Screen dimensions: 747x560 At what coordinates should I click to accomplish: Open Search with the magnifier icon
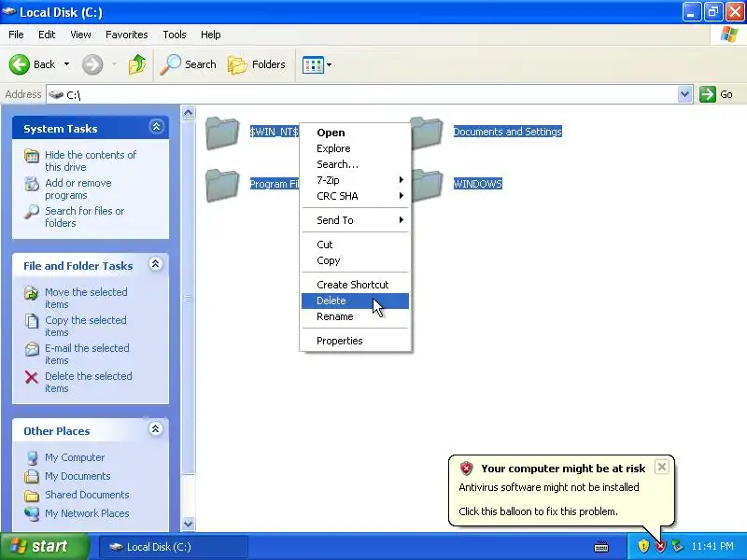(170, 64)
